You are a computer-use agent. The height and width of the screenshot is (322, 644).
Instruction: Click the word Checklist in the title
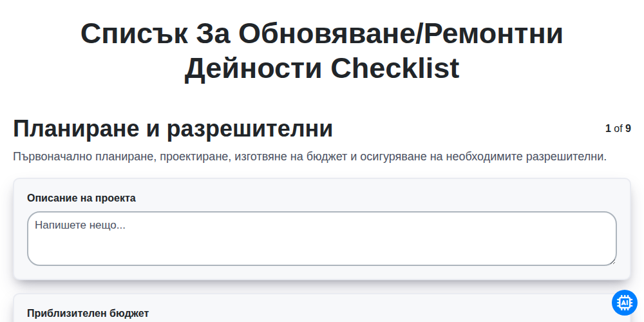click(395, 68)
